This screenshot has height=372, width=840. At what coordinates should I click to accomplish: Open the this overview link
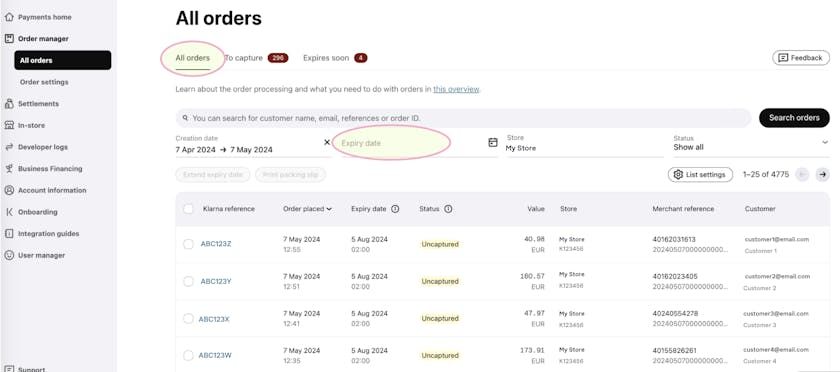point(456,90)
